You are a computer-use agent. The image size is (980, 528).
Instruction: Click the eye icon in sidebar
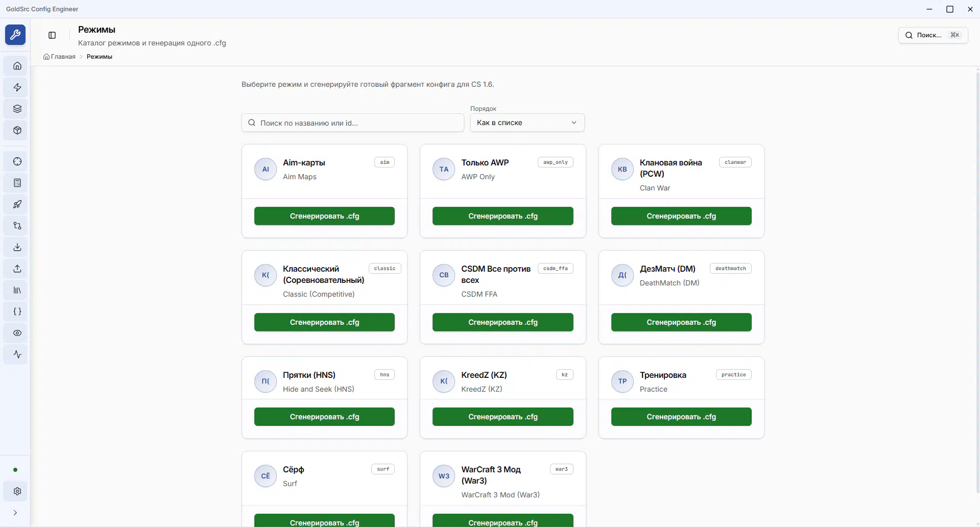tap(17, 333)
